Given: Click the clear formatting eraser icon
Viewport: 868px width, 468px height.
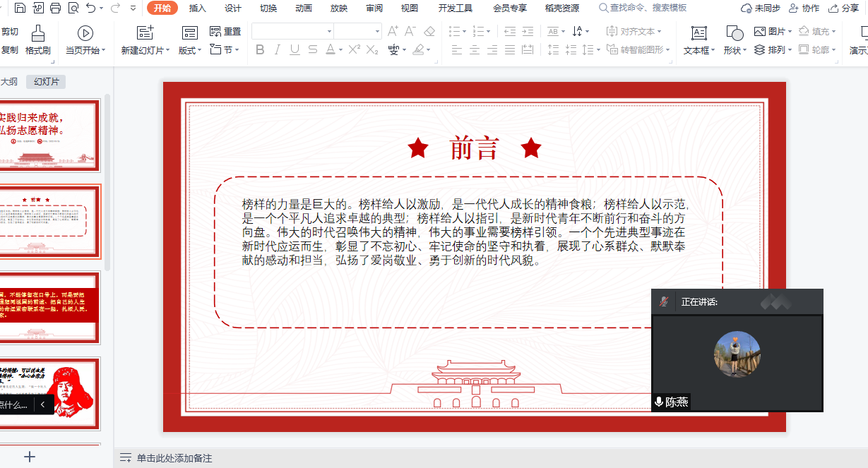Looking at the screenshot, I should (429, 32).
